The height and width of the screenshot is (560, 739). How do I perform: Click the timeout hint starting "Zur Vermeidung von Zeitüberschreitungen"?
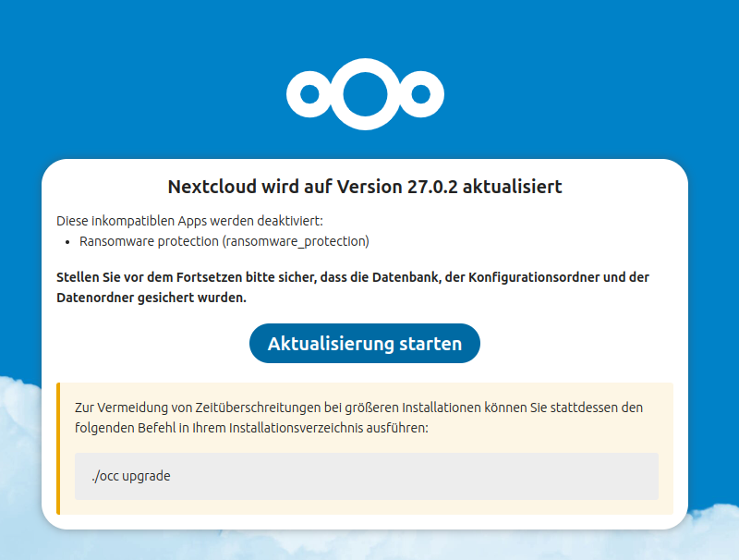pyautogui.click(x=358, y=418)
